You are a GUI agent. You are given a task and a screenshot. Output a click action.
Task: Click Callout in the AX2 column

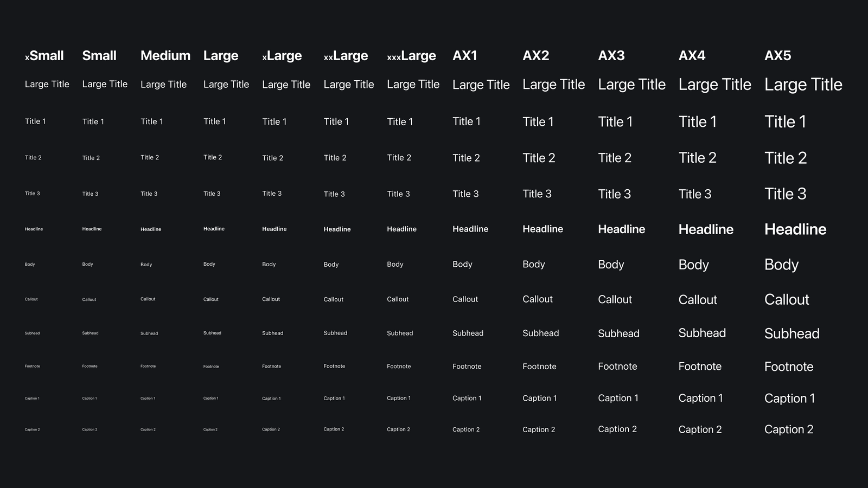(x=537, y=299)
